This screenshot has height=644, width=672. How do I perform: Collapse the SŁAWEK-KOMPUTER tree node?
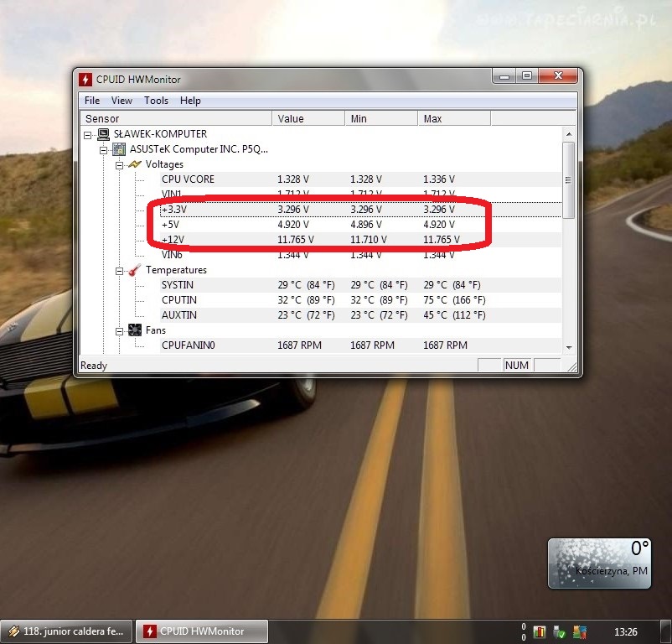click(x=88, y=135)
